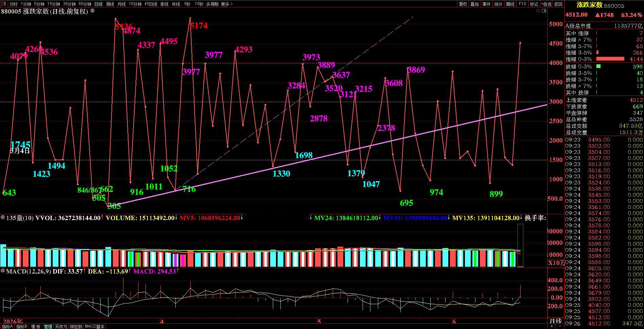This screenshot has width=644, height=329.
Task: Switch to 指标A tab
Action: pyautogui.click(x=7, y=326)
